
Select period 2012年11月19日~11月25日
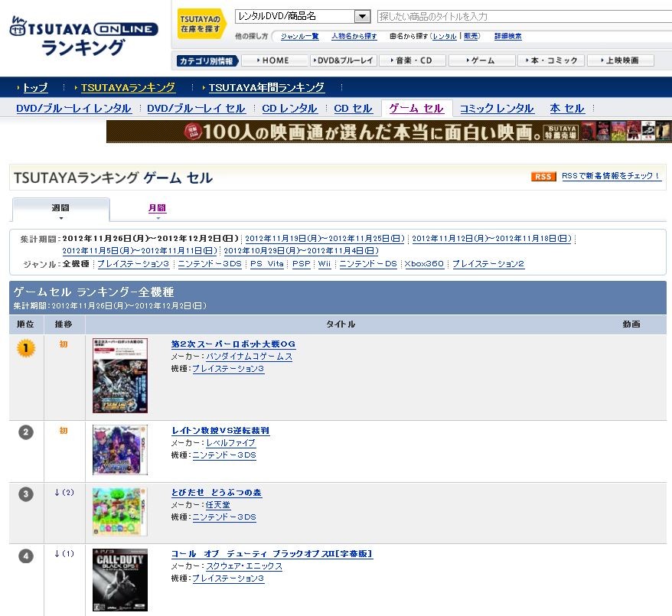click(325, 239)
